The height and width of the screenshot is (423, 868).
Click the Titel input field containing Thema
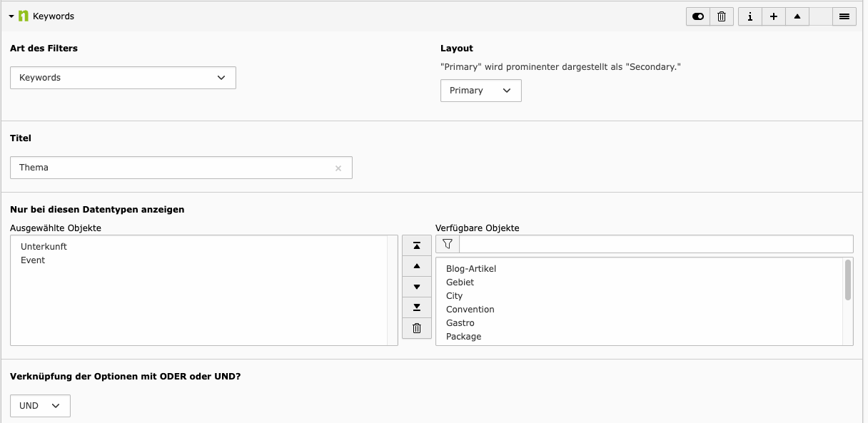click(171, 168)
